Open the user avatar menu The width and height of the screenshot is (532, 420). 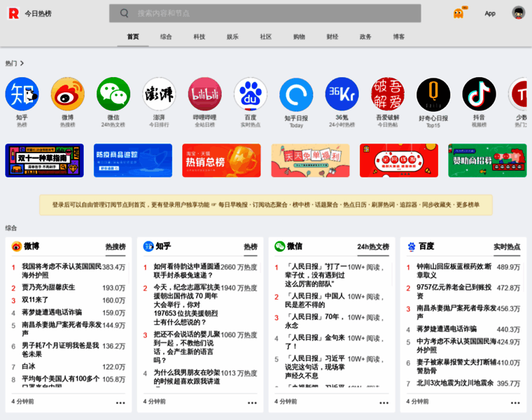point(519,13)
